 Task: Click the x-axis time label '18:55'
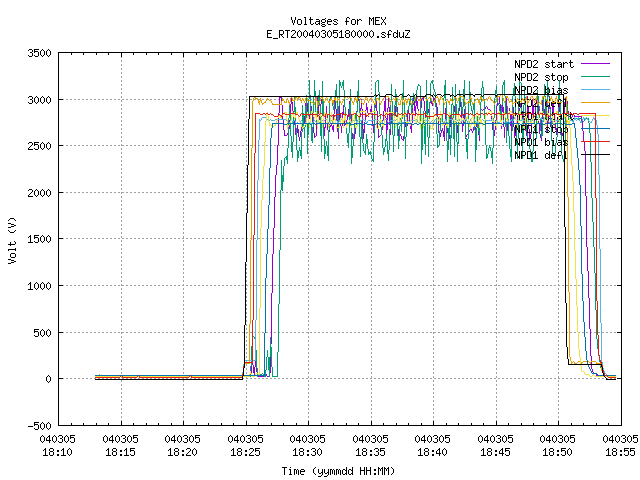tap(620, 452)
